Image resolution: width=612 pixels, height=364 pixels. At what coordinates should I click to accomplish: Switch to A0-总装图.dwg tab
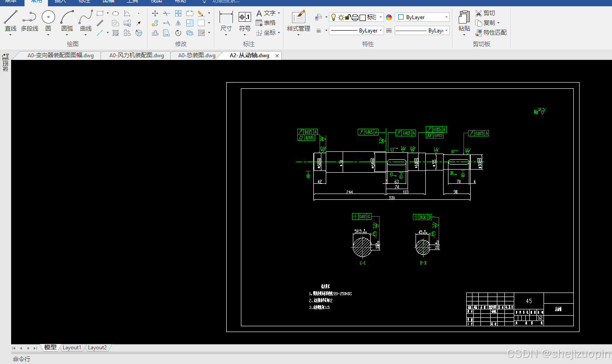[x=196, y=55]
